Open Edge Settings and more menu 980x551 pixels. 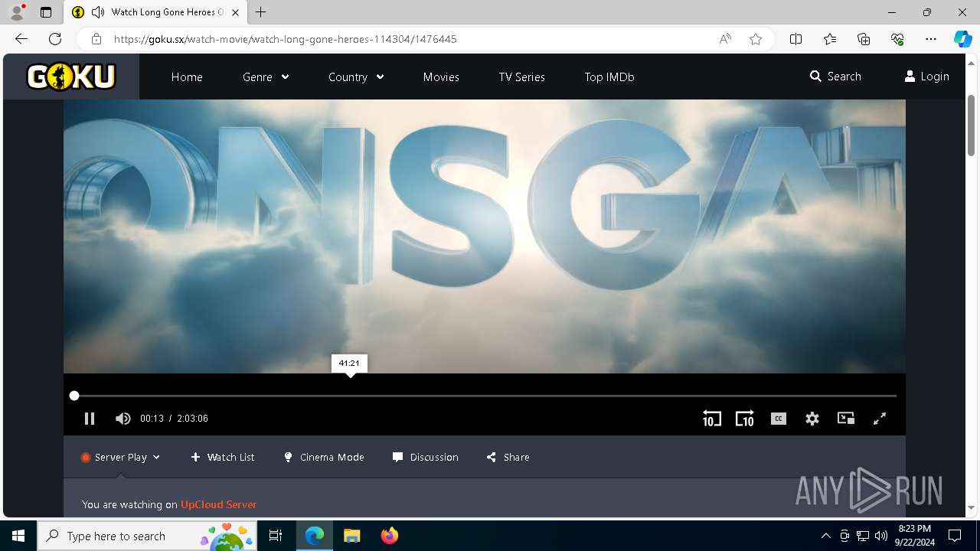tap(931, 39)
